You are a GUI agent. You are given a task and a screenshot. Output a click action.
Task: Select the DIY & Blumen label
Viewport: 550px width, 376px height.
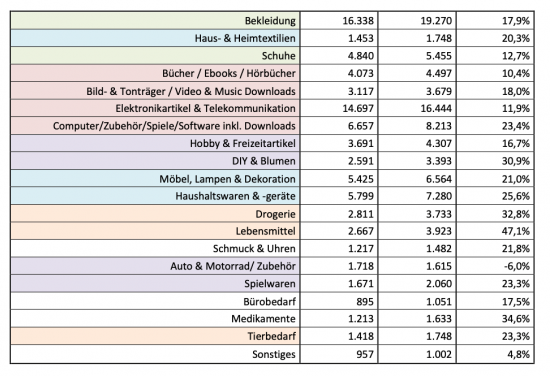[x=264, y=161]
